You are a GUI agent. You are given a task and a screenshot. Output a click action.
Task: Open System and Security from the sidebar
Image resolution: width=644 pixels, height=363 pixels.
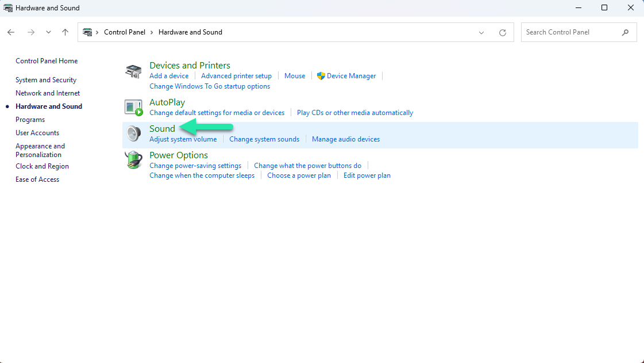coord(46,79)
